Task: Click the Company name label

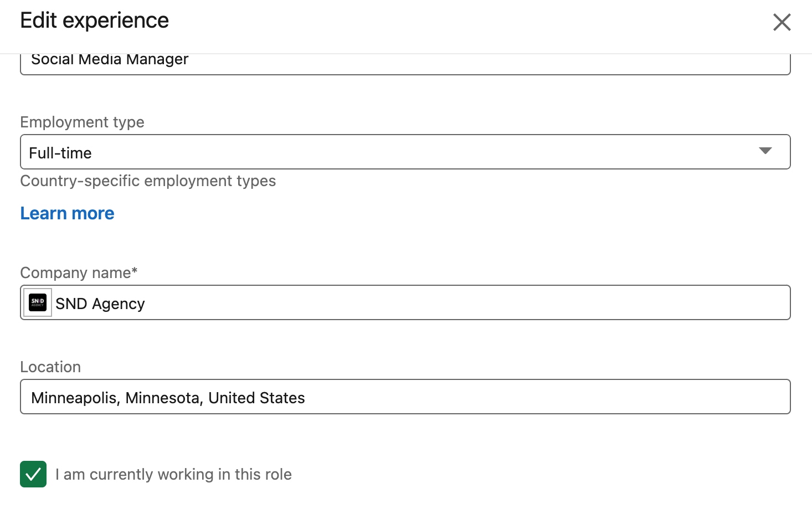Action: pos(79,273)
